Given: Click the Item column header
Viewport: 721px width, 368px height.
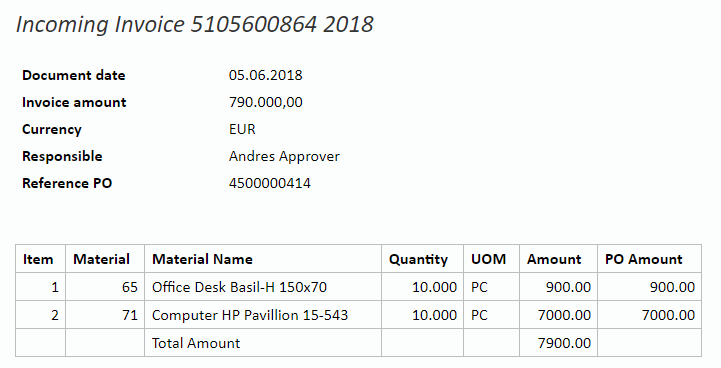Looking at the screenshot, I should [x=38, y=259].
